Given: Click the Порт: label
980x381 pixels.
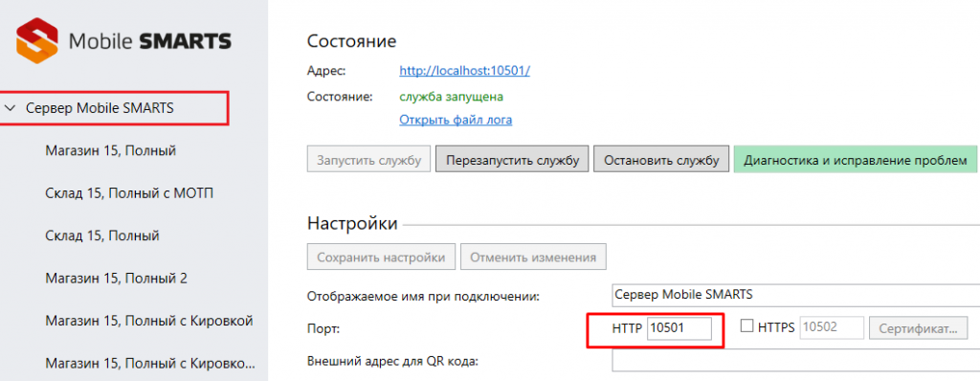Looking at the screenshot, I should point(323,328).
